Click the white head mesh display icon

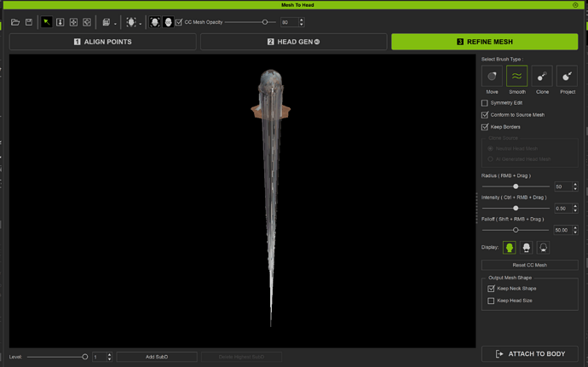[168, 22]
